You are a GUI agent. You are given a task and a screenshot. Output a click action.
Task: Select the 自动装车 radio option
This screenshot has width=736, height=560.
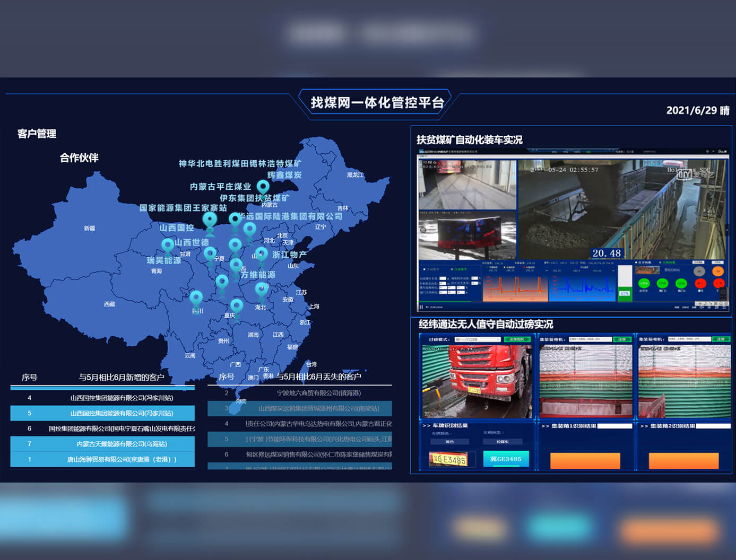point(453,269)
